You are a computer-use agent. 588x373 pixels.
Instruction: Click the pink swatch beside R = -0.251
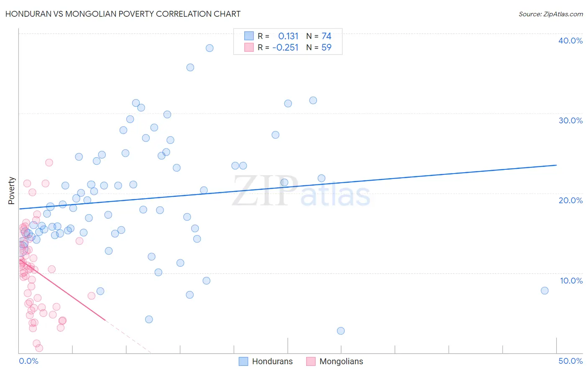pos(249,47)
